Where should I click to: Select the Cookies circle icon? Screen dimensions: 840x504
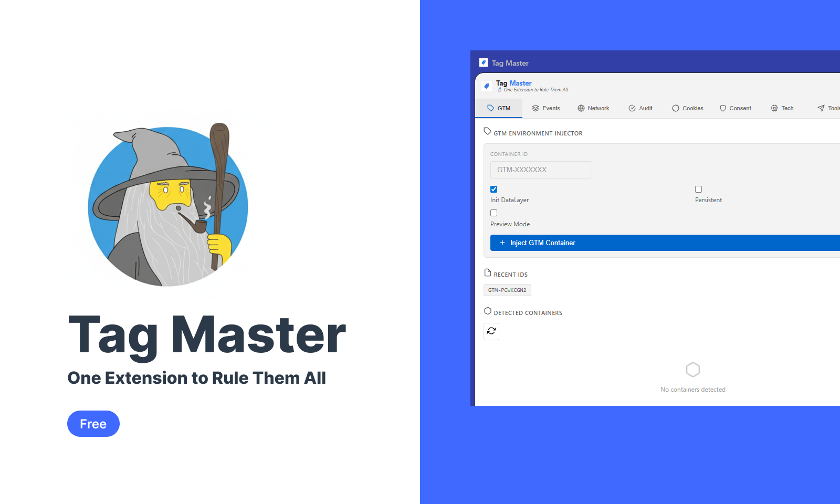675,108
